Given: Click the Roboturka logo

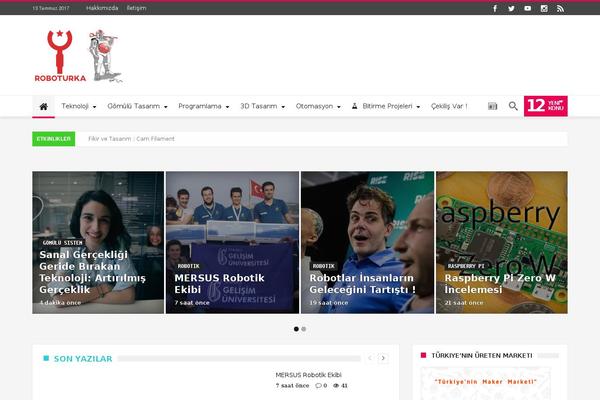Looking at the screenshot, I should tap(60, 56).
